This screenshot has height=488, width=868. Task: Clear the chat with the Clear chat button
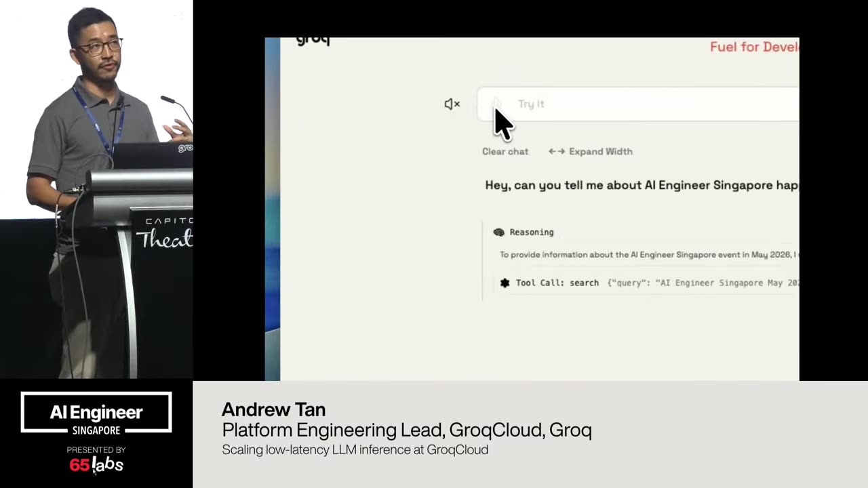tap(505, 151)
